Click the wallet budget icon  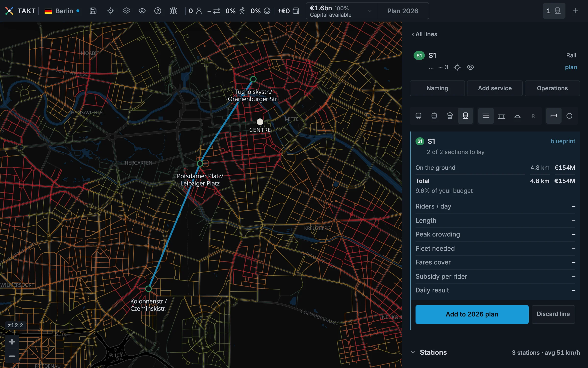pos(296,11)
